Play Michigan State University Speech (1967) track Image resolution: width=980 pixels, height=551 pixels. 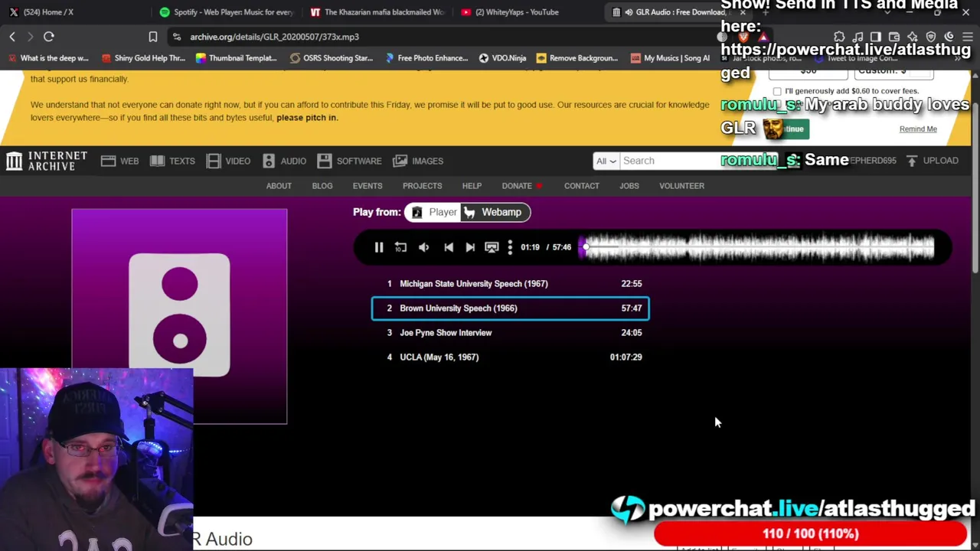click(511, 284)
